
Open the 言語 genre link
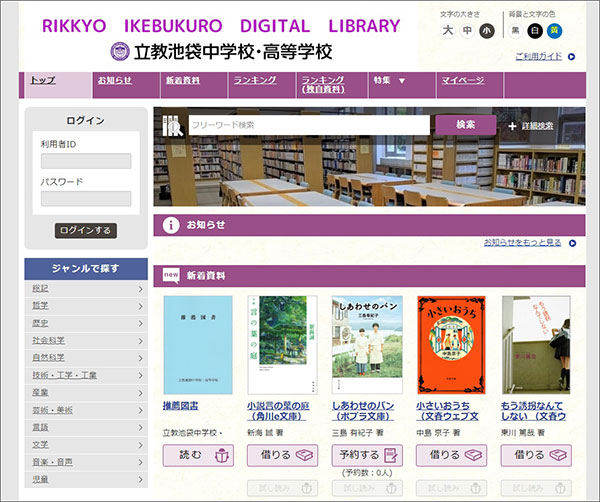pos(41,427)
